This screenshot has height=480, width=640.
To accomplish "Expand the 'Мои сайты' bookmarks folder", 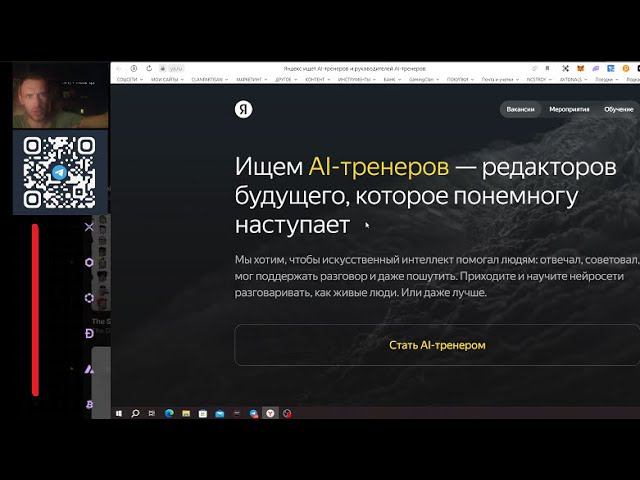I will coord(167,80).
